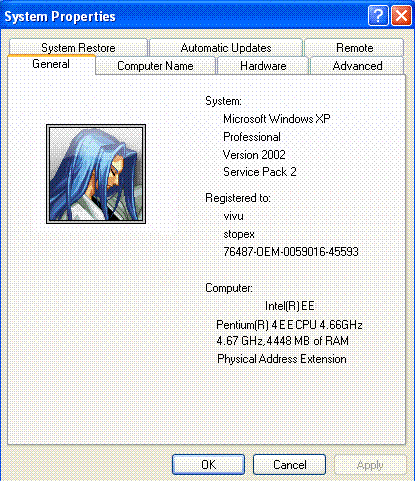
Task: Click the '4.67 GHz, 4448 MB of RAM' line
Action: (283, 341)
